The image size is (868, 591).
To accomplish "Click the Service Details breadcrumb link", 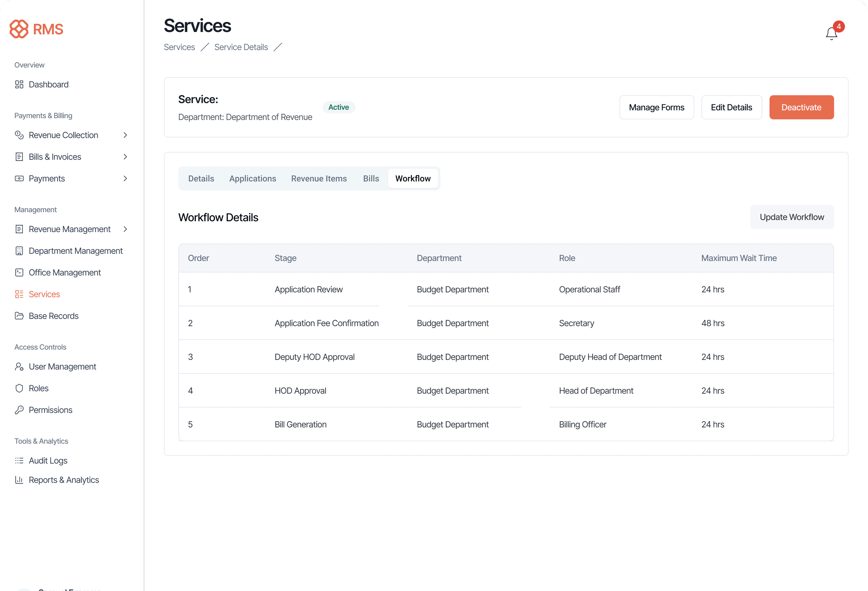I will tap(241, 47).
